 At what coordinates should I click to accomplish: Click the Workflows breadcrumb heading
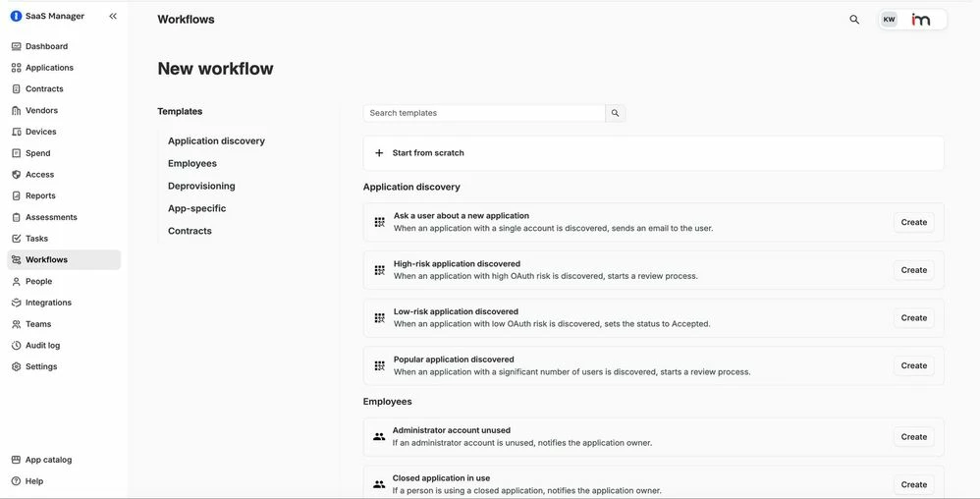(186, 20)
